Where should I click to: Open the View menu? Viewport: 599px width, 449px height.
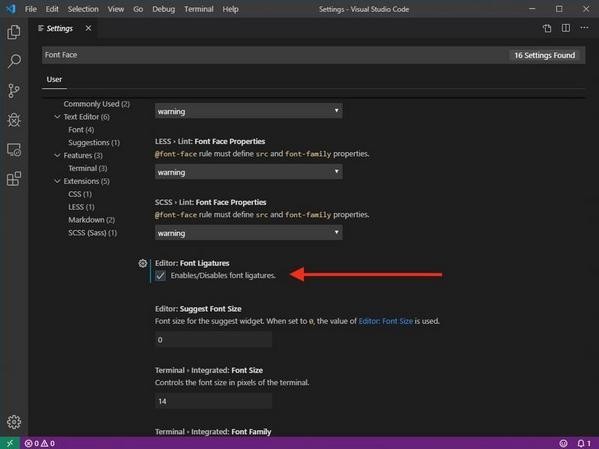tap(116, 9)
